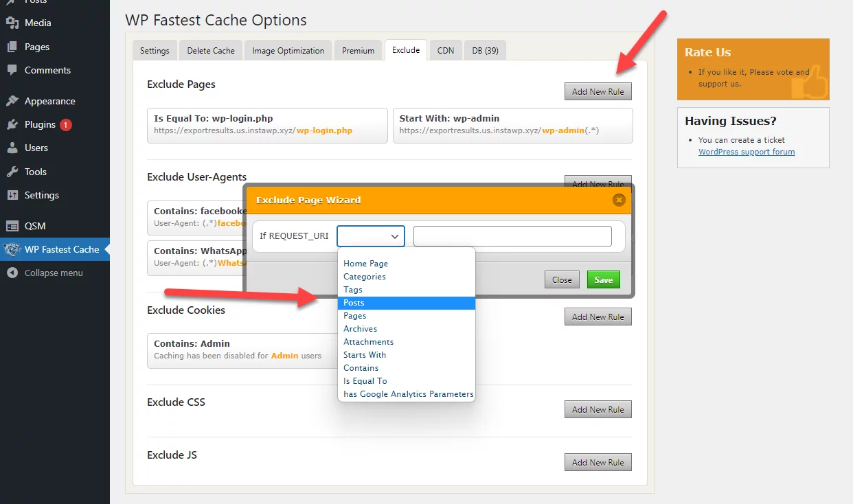Select Categories in the dropdown list

click(407, 277)
